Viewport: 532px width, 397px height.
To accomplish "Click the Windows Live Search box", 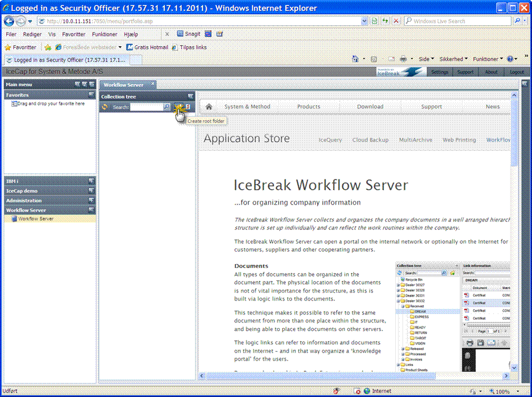I will click(457, 21).
